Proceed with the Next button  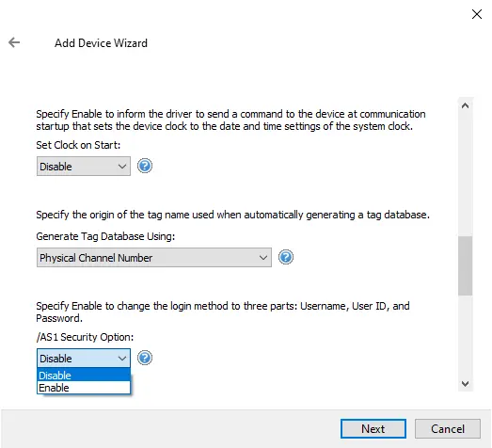373,428
